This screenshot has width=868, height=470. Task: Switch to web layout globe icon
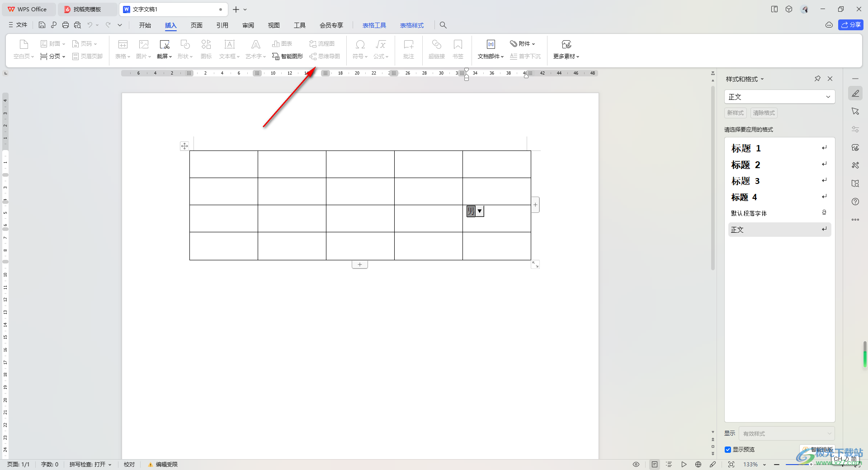[x=698, y=465]
